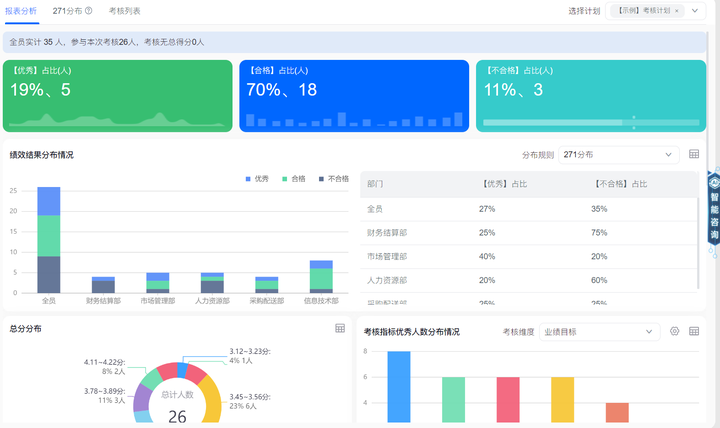Toggle the 优秀 legend item
The height and width of the screenshot is (428, 720).
click(257, 179)
